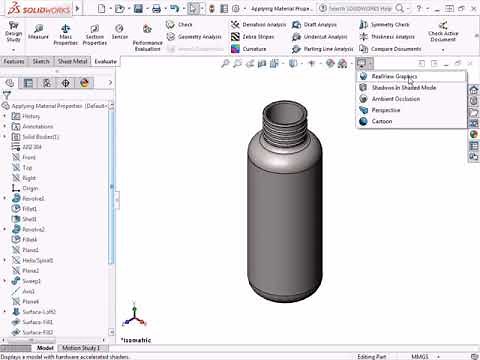
Task: Click the feature tree filter icon
Action: pyautogui.click(x=7, y=95)
